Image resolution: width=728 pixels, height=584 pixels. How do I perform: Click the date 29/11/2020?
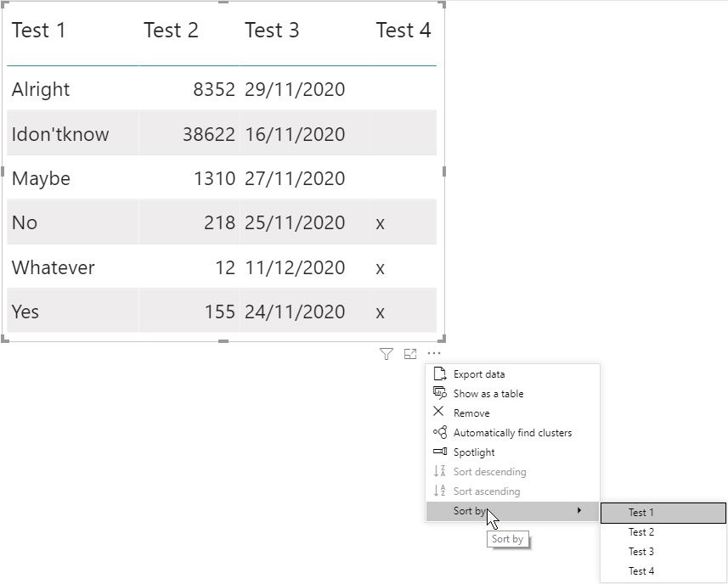[x=295, y=89]
